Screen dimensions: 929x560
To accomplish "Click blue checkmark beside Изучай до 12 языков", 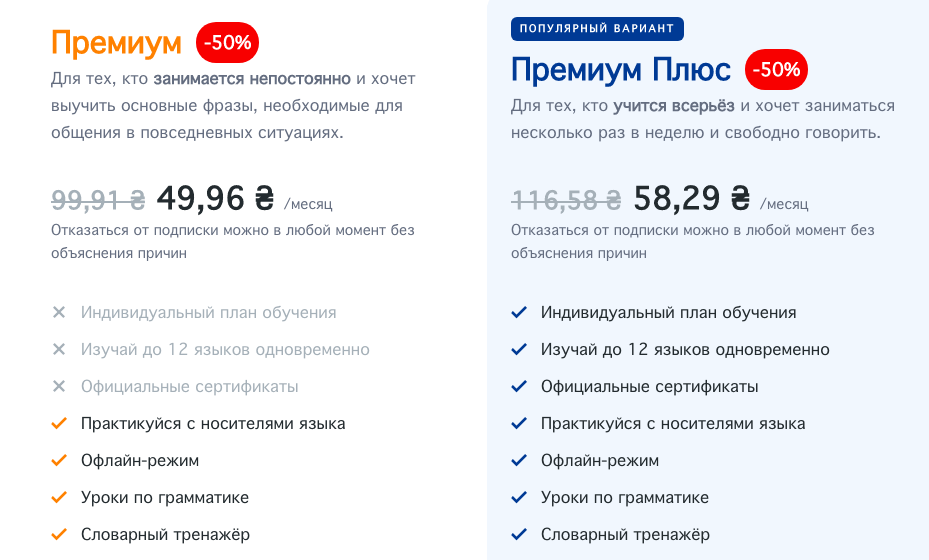I will point(518,349).
